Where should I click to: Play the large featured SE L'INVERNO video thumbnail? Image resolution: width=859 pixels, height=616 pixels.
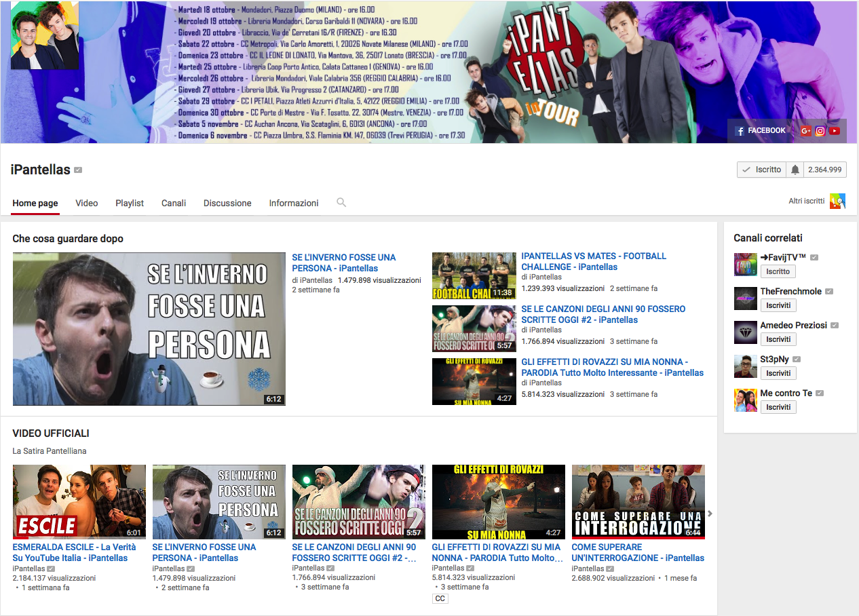coord(149,329)
